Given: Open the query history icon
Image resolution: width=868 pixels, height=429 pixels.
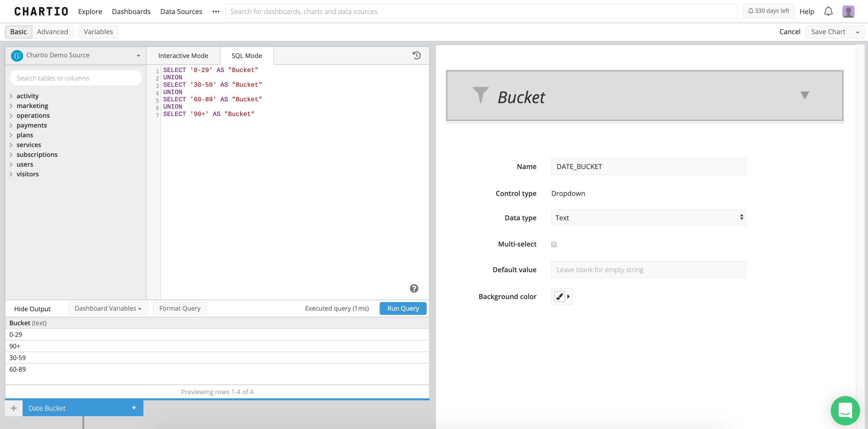Looking at the screenshot, I should tap(417, 55).
